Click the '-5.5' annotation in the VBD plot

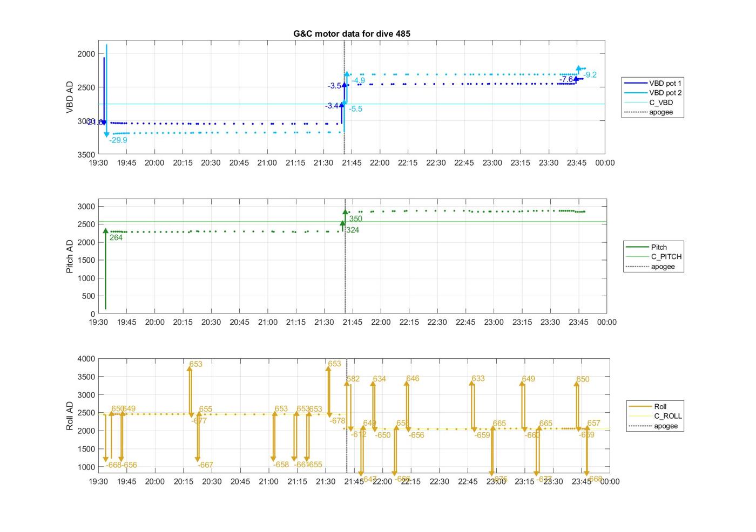(355, 109)
